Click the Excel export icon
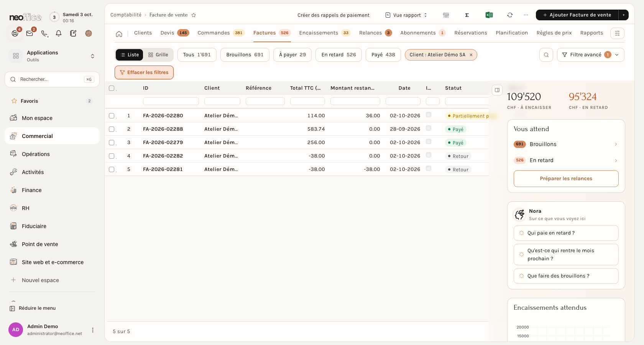The width and height of the screenshot is (644, 345). pyautogui.click(x=489, y=15)
